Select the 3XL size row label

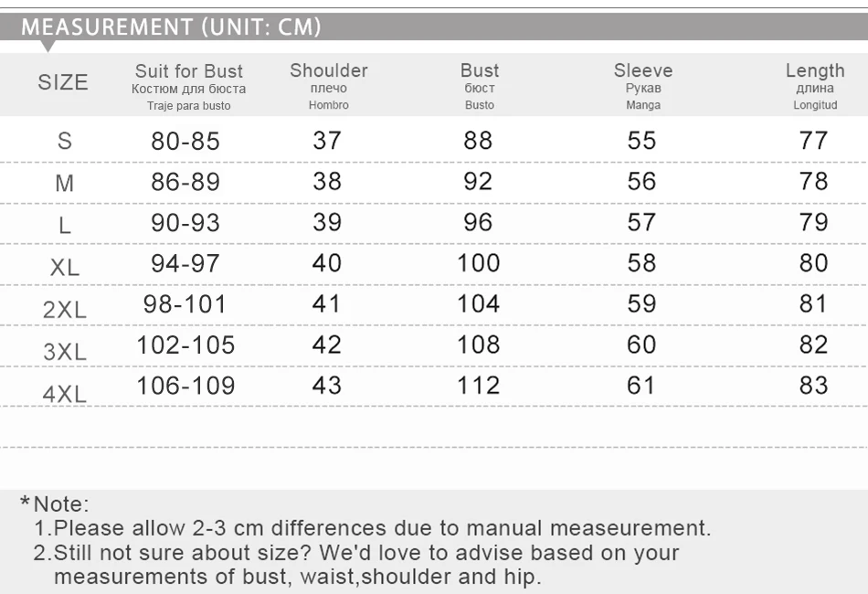pos(64,352)
